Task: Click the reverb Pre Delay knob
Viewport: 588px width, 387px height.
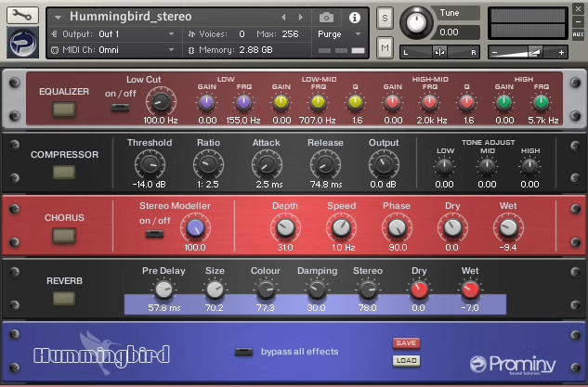Action: click(163, 290)
